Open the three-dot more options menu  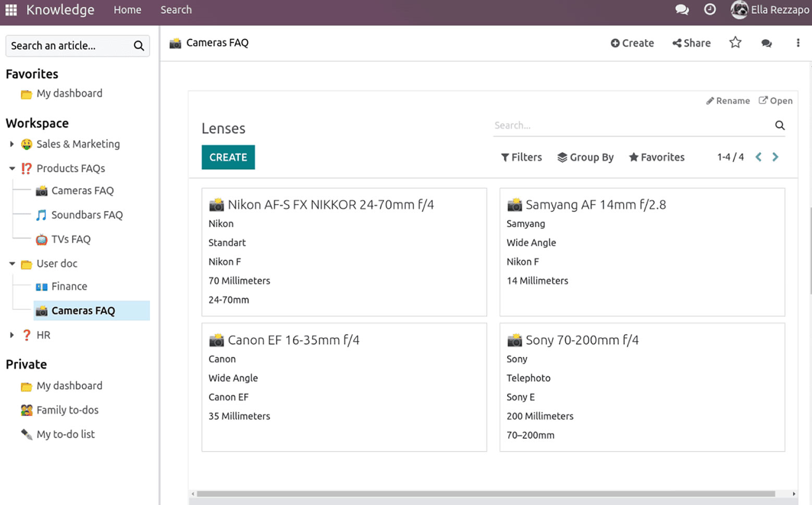[x=798, y=43]
